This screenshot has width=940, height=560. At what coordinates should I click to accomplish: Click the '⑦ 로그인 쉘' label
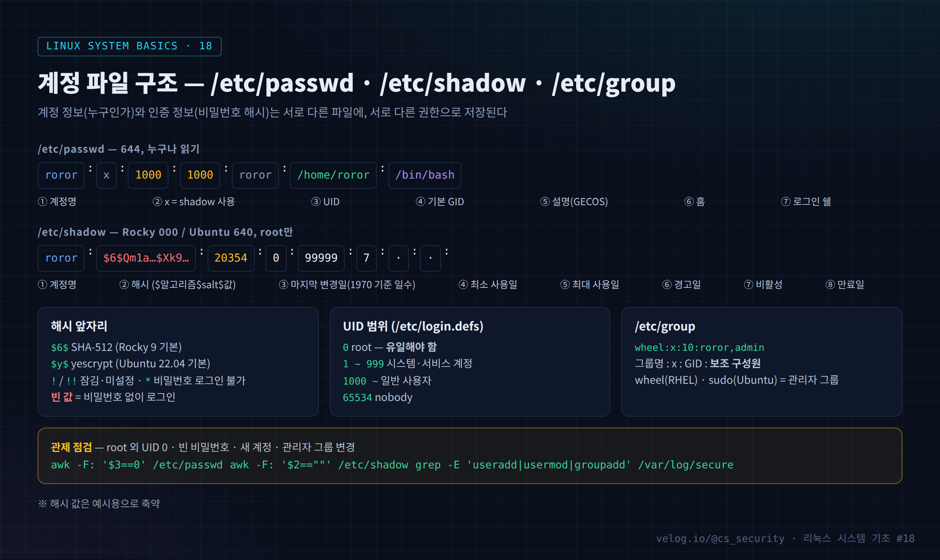[806, 202]
